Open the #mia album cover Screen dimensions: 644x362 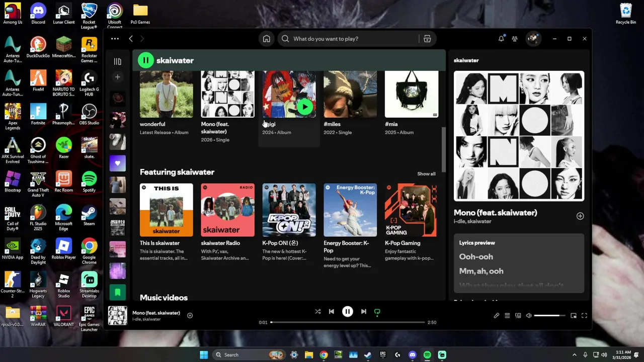(412, 94)
